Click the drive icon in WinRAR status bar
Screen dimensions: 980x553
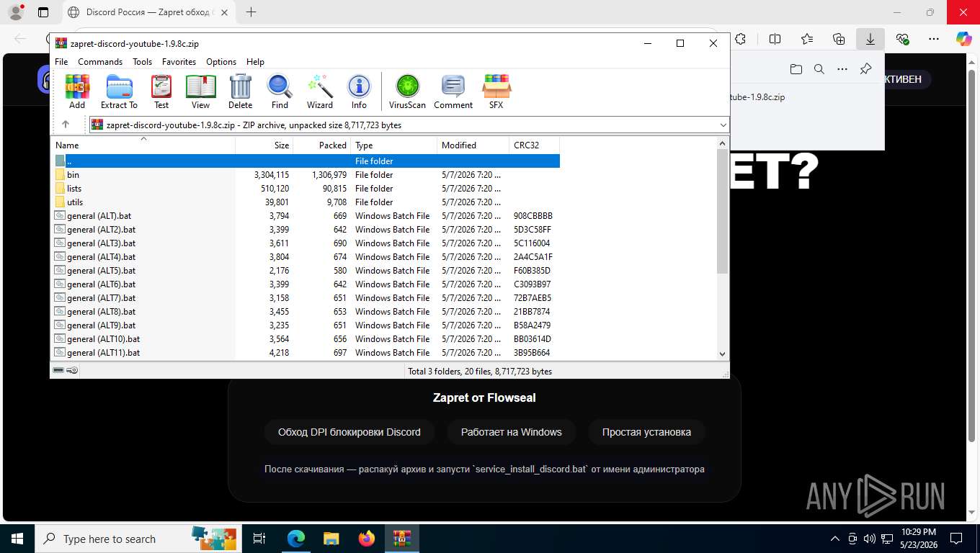coord(58,370)
